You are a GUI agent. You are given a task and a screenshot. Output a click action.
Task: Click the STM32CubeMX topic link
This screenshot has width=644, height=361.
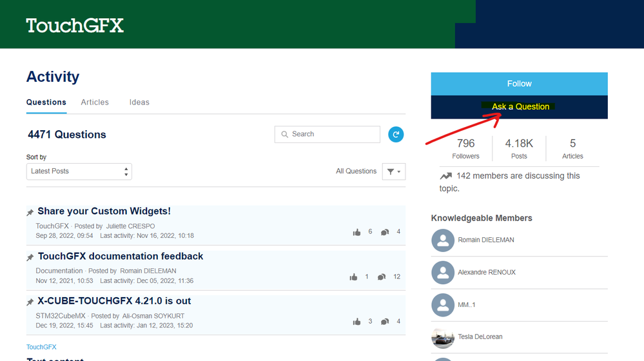(x=61, y=317)
